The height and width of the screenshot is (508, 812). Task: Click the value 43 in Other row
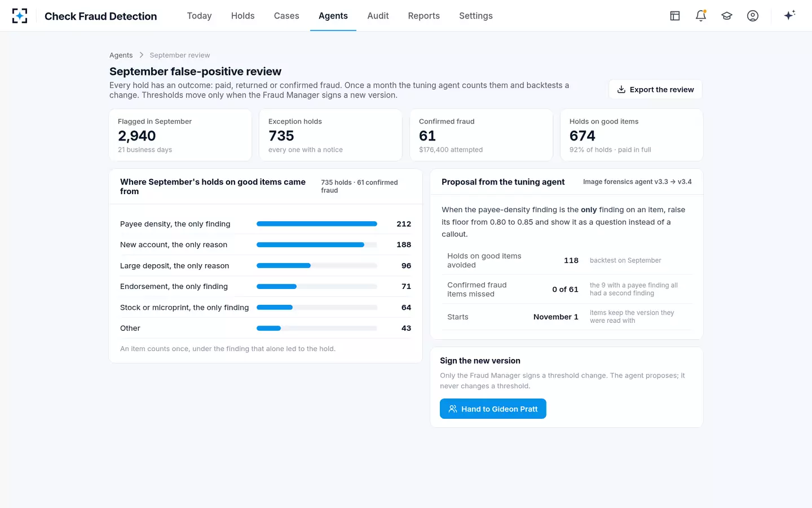point(406,328)
